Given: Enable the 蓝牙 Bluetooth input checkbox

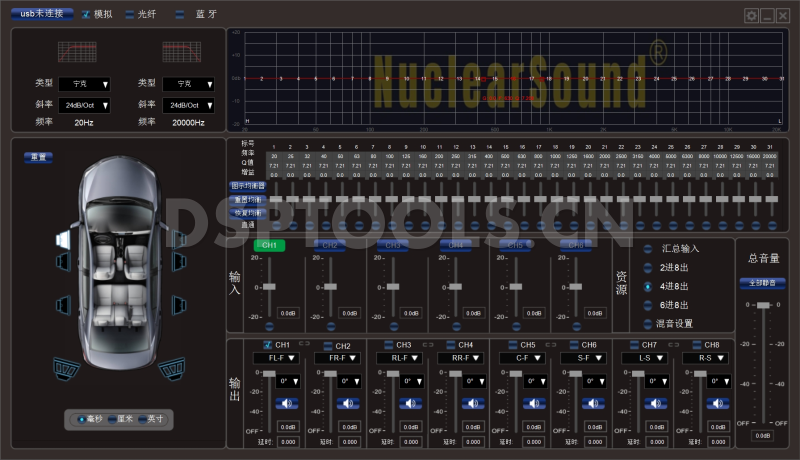Looking at the screenshot, I should [x=180, y=14].
